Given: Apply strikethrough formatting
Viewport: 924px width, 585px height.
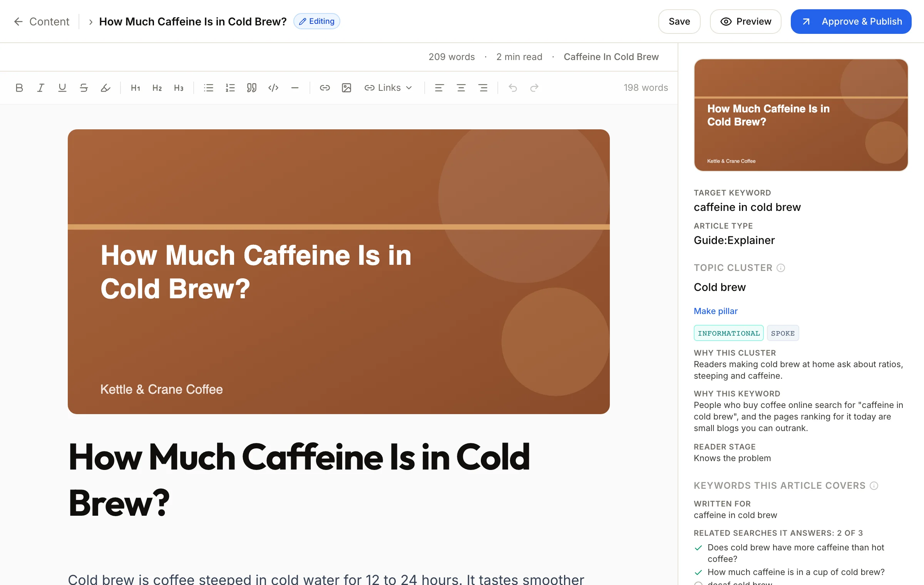Looking at the screenshot, I should (x=84, y=88).
